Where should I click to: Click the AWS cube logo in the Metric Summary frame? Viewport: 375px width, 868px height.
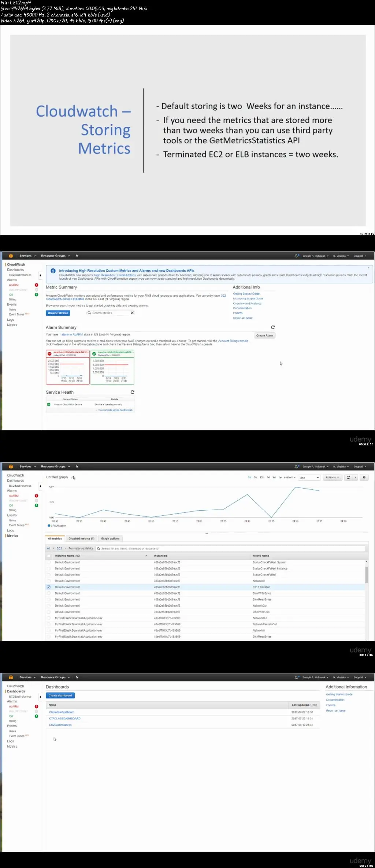point(11,256)
